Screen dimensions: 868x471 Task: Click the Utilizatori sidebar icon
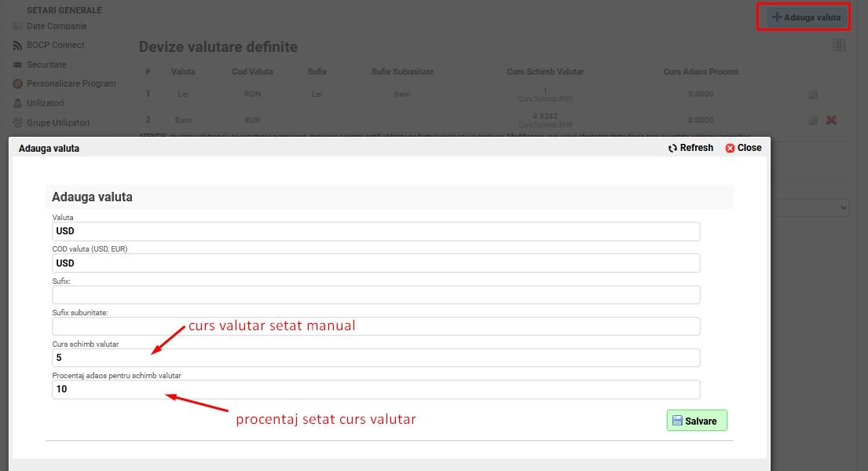click(18, 103)
